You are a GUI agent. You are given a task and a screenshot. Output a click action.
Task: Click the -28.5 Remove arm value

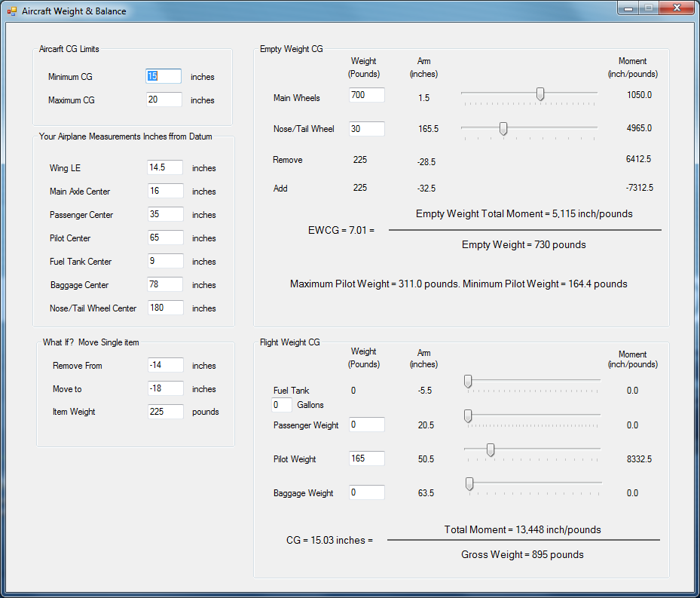[x=426, y=162]
